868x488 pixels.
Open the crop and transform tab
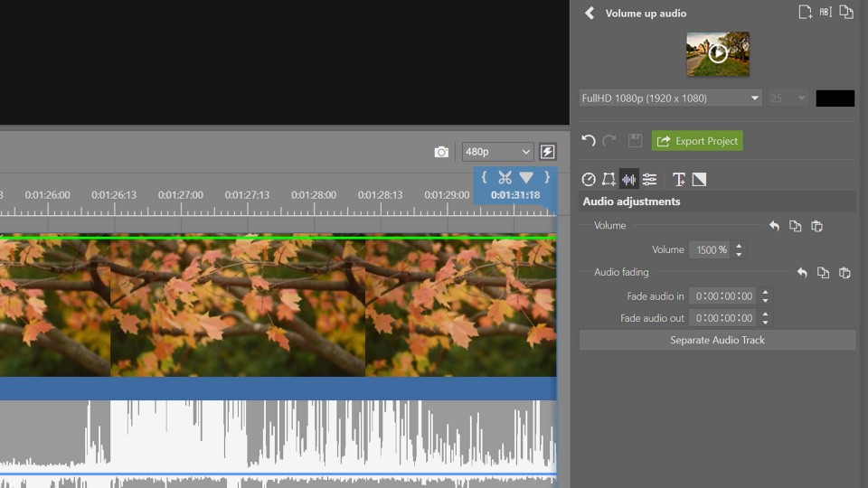pos(609,180)
